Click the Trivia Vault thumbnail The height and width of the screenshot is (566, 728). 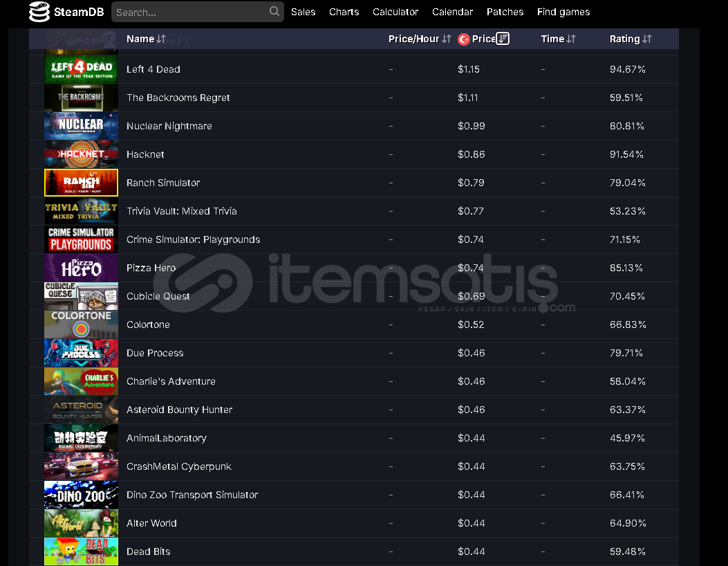coord(82,211)
